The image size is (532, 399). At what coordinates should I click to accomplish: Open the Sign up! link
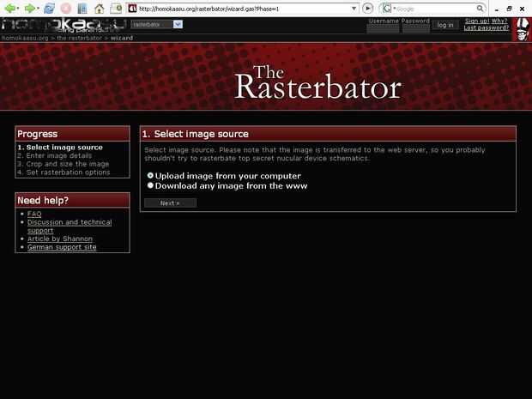[x=477, y=21]
